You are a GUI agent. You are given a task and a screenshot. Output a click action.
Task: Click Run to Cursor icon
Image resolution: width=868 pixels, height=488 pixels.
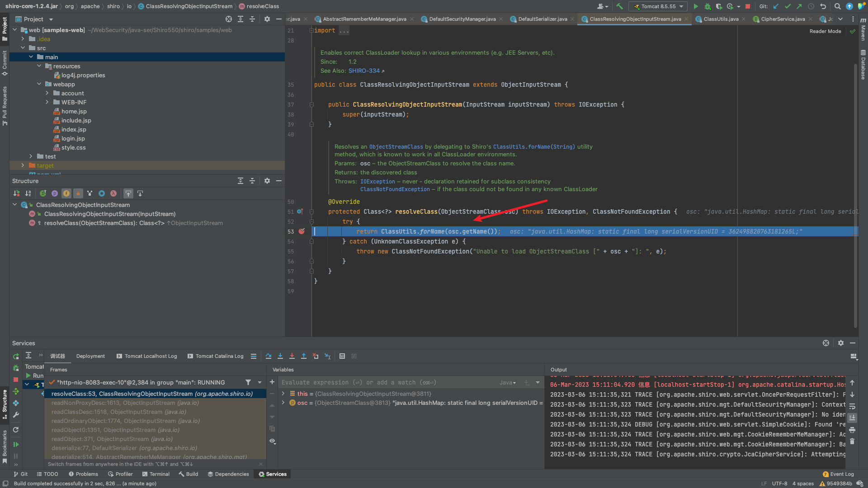327,356
